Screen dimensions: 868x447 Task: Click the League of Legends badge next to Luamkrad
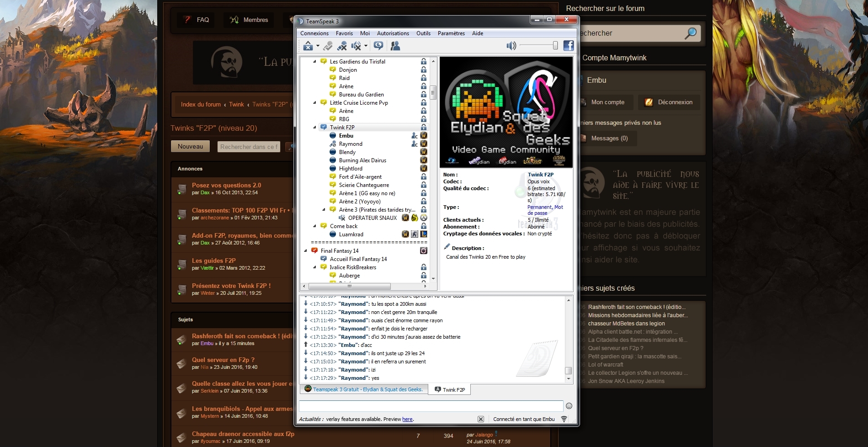[x=424, y=234]
